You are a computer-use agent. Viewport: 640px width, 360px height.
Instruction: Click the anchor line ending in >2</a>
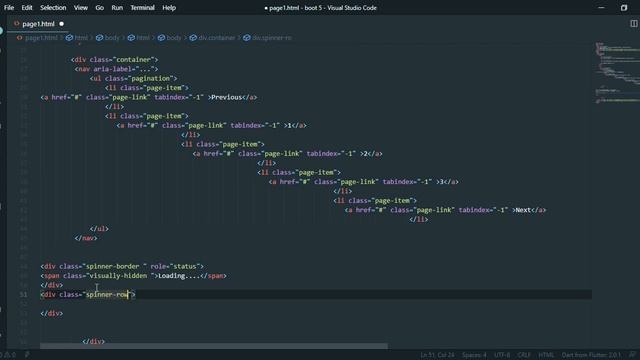pyautogui.click(x=287, y=153)
